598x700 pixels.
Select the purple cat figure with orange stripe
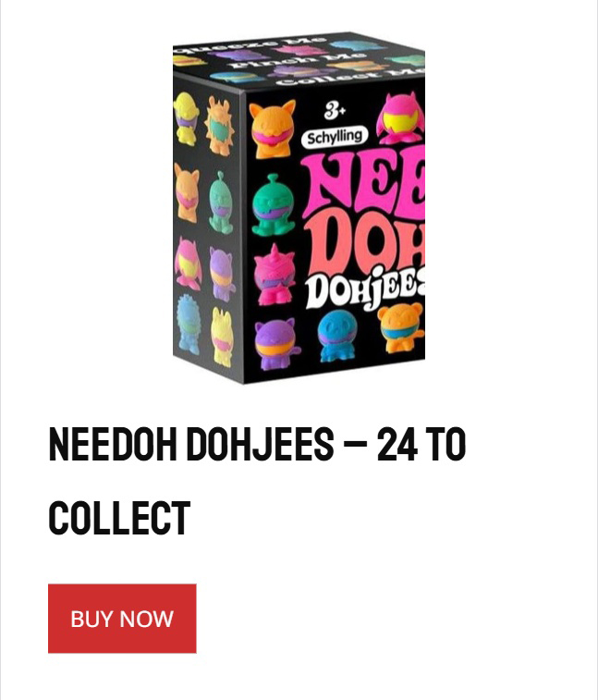(276, 344)
